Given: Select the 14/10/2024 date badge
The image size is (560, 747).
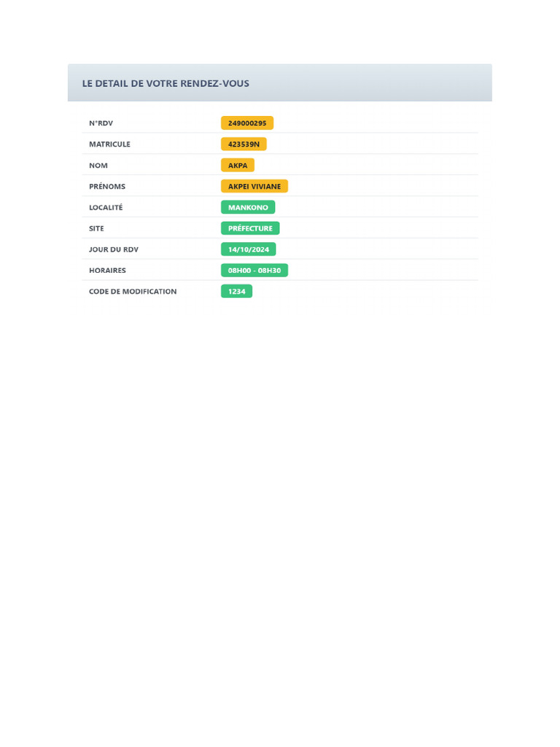Looking at the screenshot, I should 249,249.
